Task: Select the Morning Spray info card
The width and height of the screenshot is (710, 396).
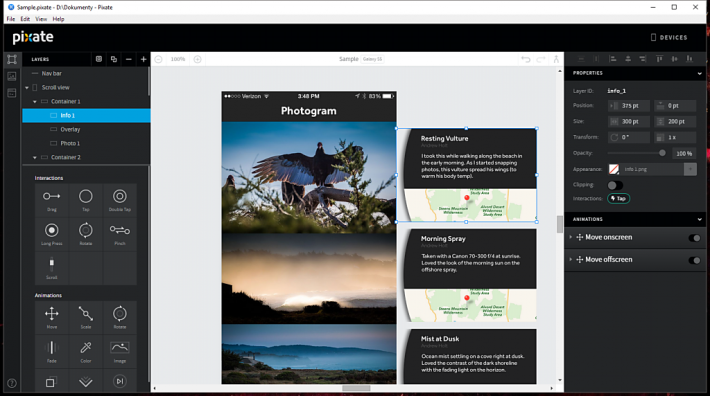Action: 470,275
